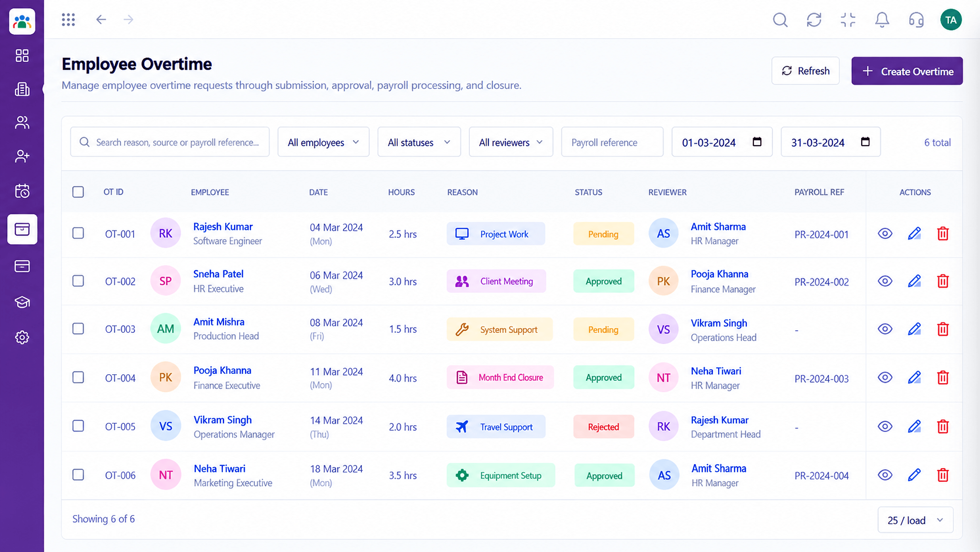Open notifications bell
980x552 pixels.
[x=882, y=20]
